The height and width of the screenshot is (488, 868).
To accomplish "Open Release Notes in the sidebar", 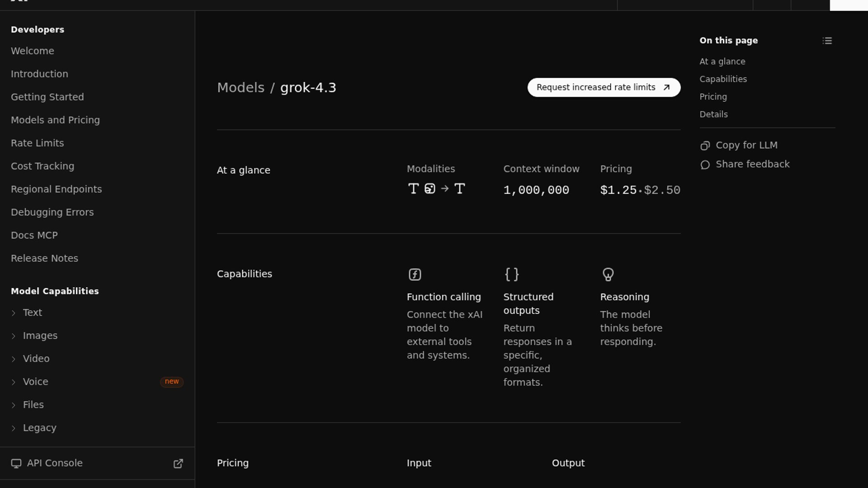I will pos(44,258).
